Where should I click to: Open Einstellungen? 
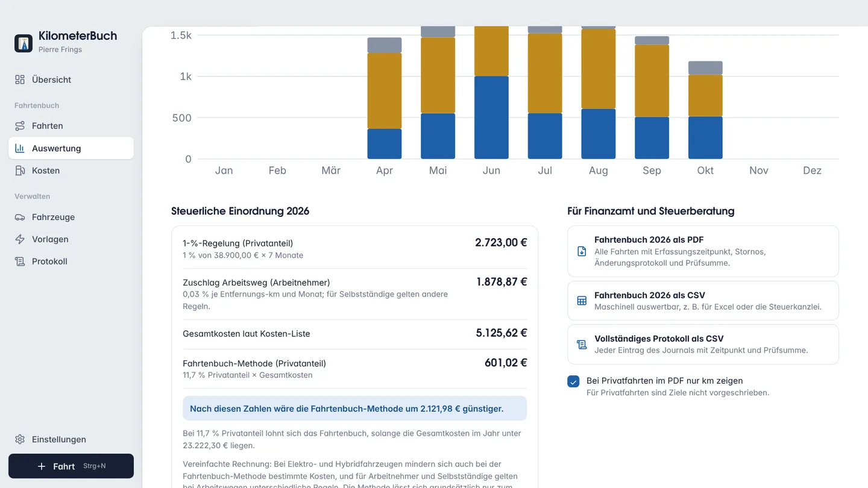pos(71,439)
